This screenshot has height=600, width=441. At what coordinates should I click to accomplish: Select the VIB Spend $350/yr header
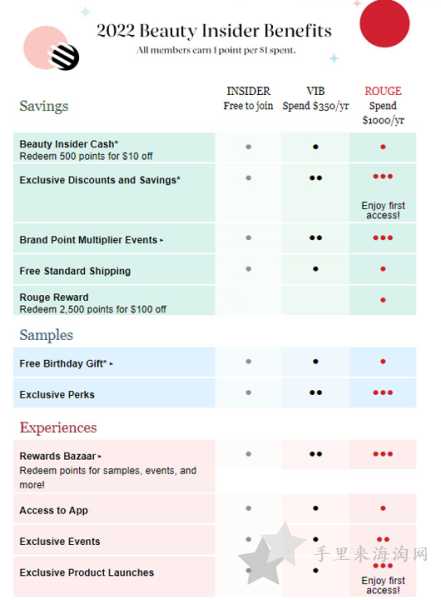point(315,98)
